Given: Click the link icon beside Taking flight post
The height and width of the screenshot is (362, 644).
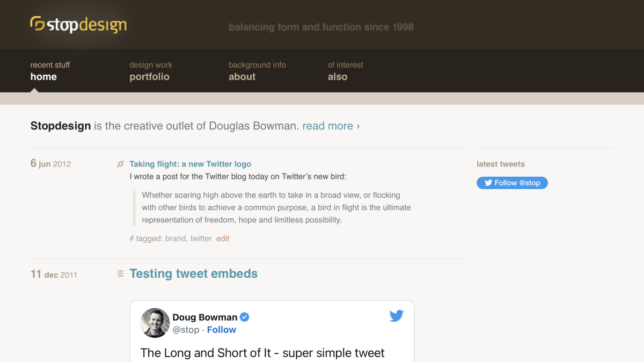Looking at the screenshot, I should tap(121, 164).
